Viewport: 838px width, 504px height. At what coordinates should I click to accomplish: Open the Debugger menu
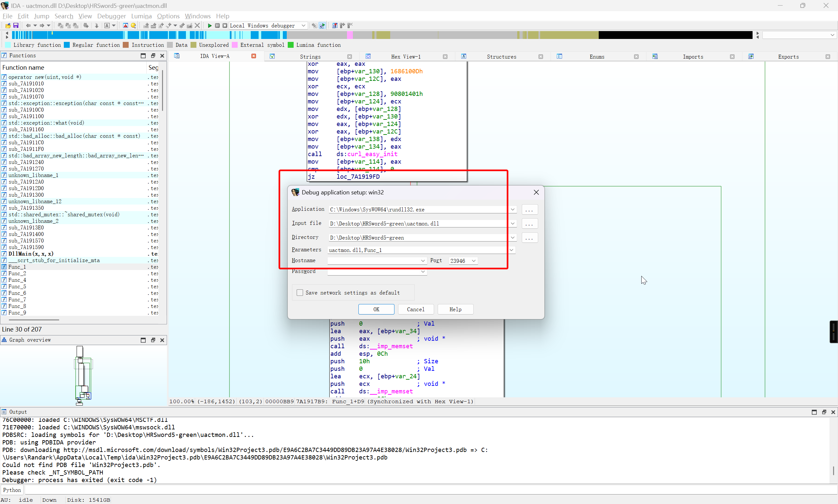click(111, 16)
